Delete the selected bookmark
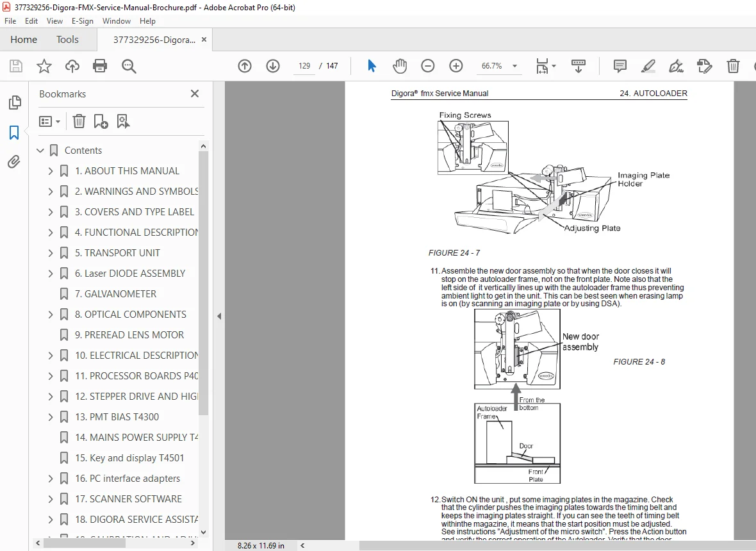 79,122
